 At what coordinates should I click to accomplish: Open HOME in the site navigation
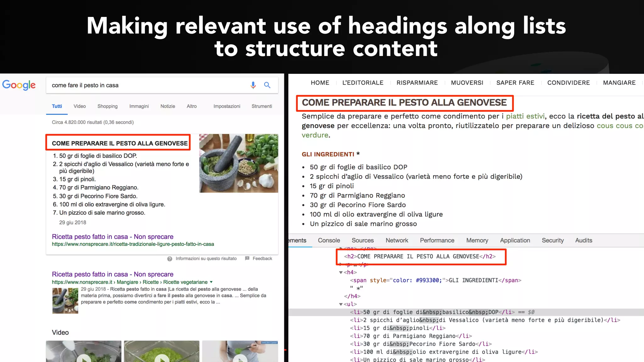click(x=320, y=83)
